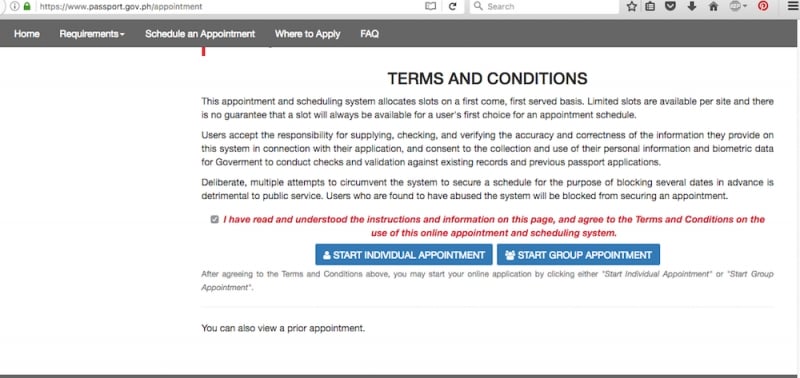Image resolution: width=800 pixels, height=378 pixels.
Task: Show bookmarks list icon
Action: (x=650, y=7)
